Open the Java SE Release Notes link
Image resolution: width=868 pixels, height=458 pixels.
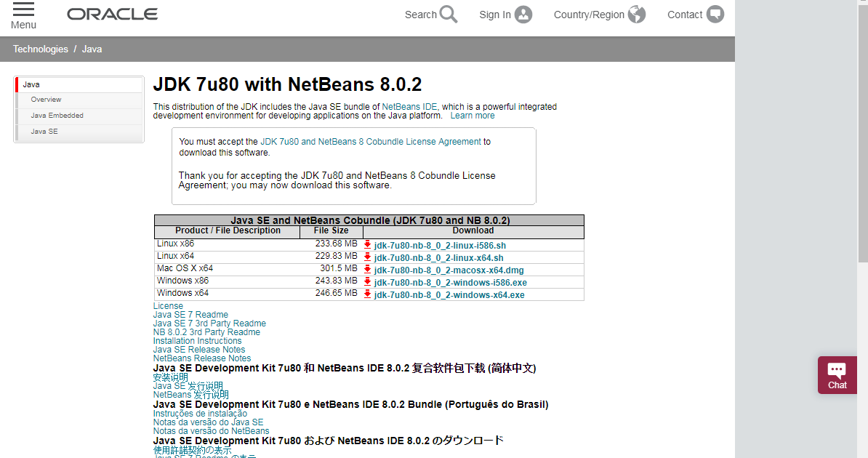199,350
